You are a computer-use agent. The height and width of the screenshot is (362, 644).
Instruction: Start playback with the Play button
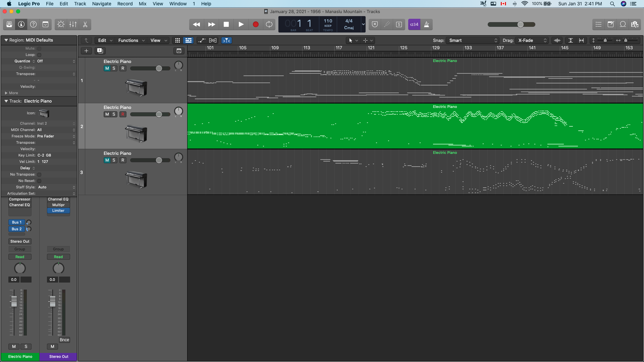241,24
